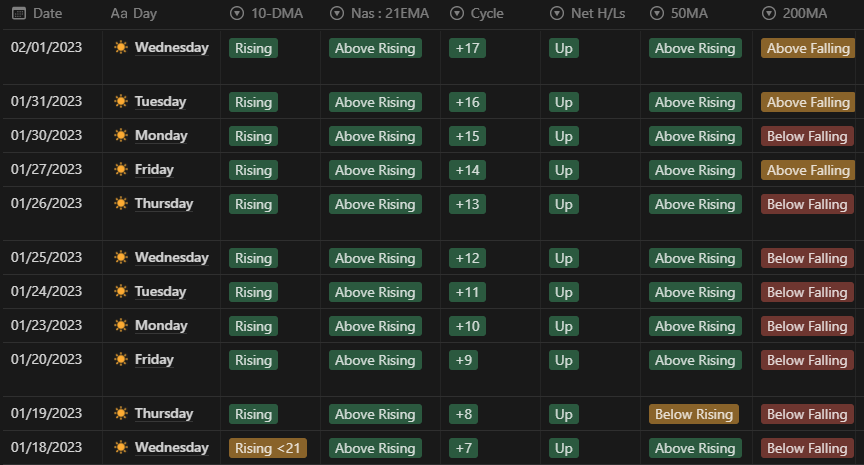The width and height of the screenshot is (864, 465).
Task: Click the 'Below Rising' 50MA tag on 01/19/2023
Action: (694, 414)
